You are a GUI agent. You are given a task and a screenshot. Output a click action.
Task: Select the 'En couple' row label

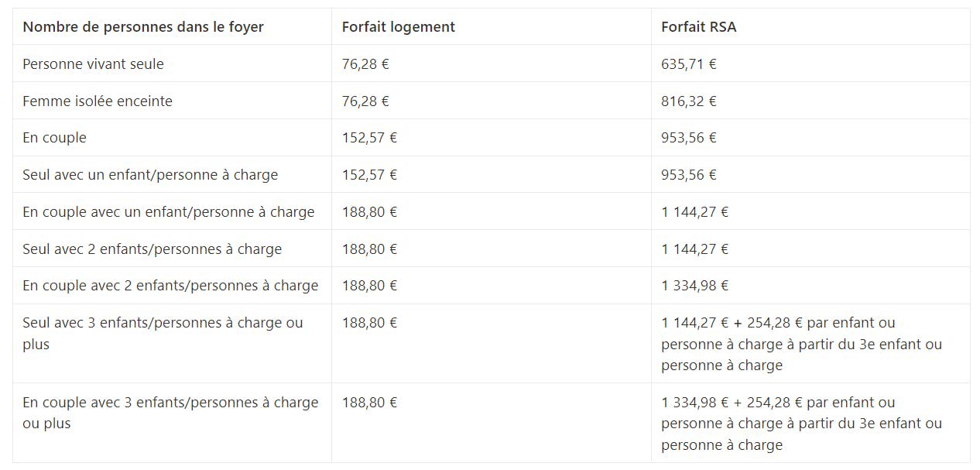(54, 138)
